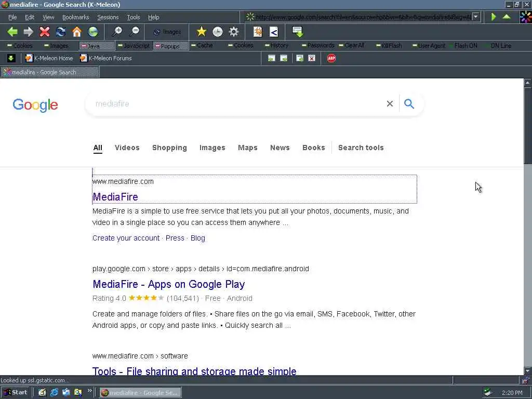Open the K-Meleon Home bookmark
532x399 pixels.
coord(49,58)
